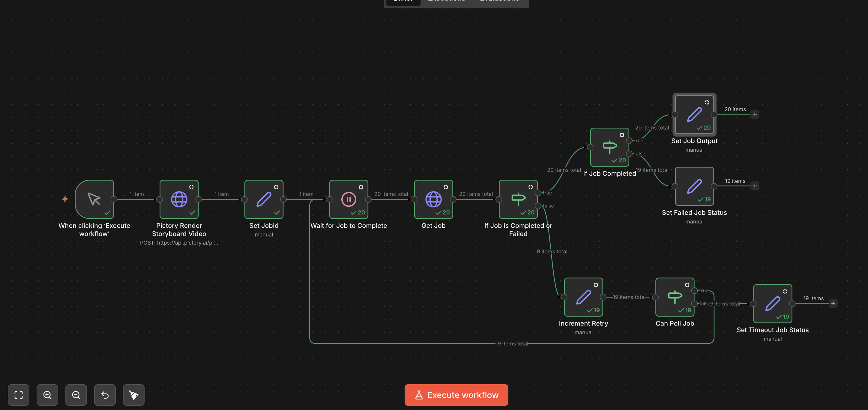The width and height of the screenshot is (868, 410).
Task: Click the Wait for Job to Complete pause node
Action: 349,199
